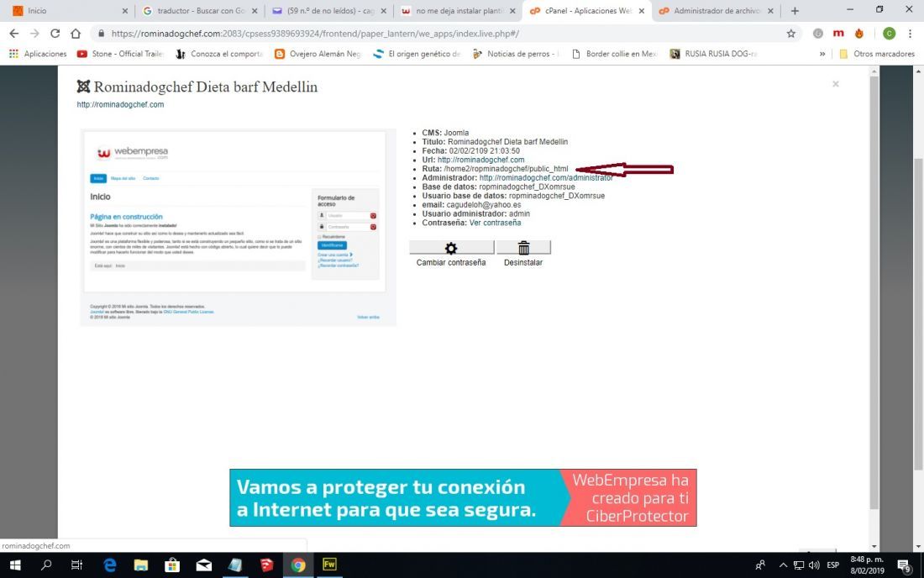Reload the current page

point(55,34)
